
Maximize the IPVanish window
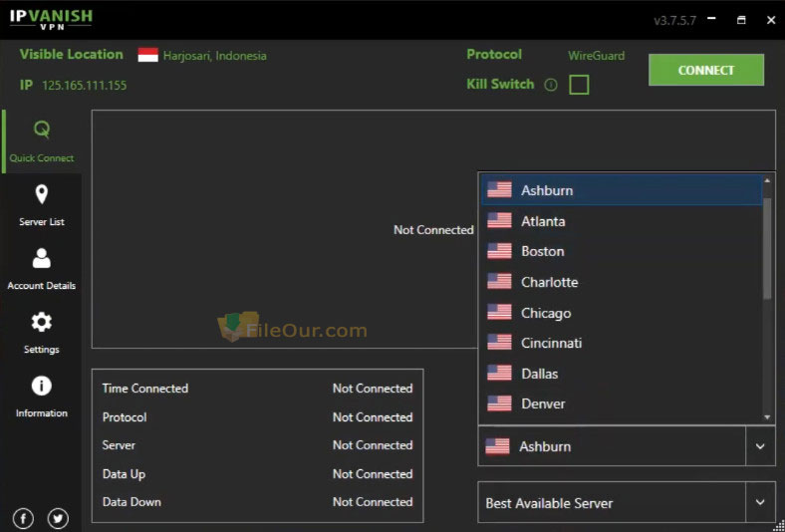click(741, 20)
